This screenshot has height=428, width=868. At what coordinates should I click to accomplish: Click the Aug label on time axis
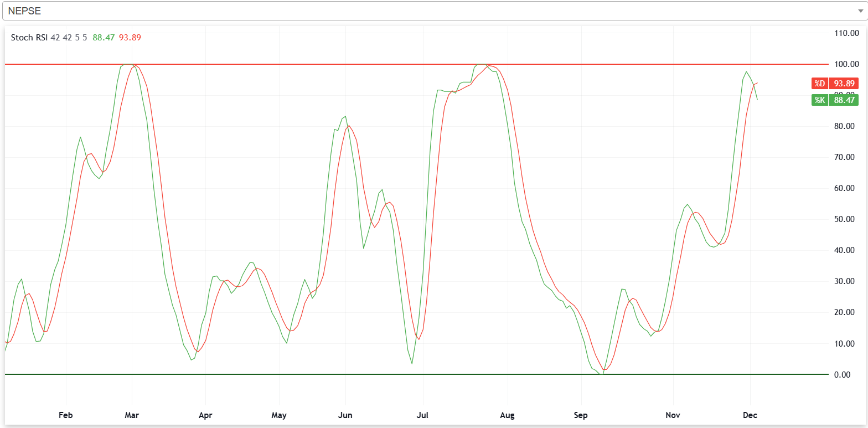click(507, 415)
